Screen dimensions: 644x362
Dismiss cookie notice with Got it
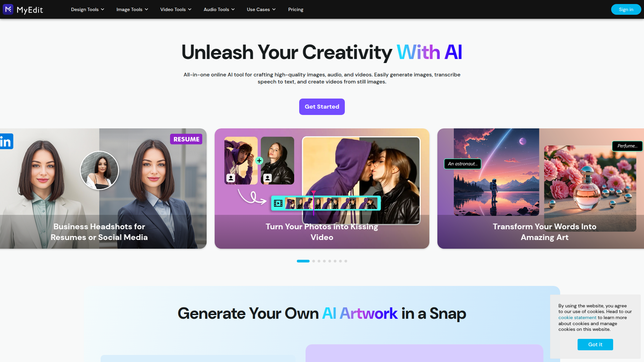[x=595, y=345]
